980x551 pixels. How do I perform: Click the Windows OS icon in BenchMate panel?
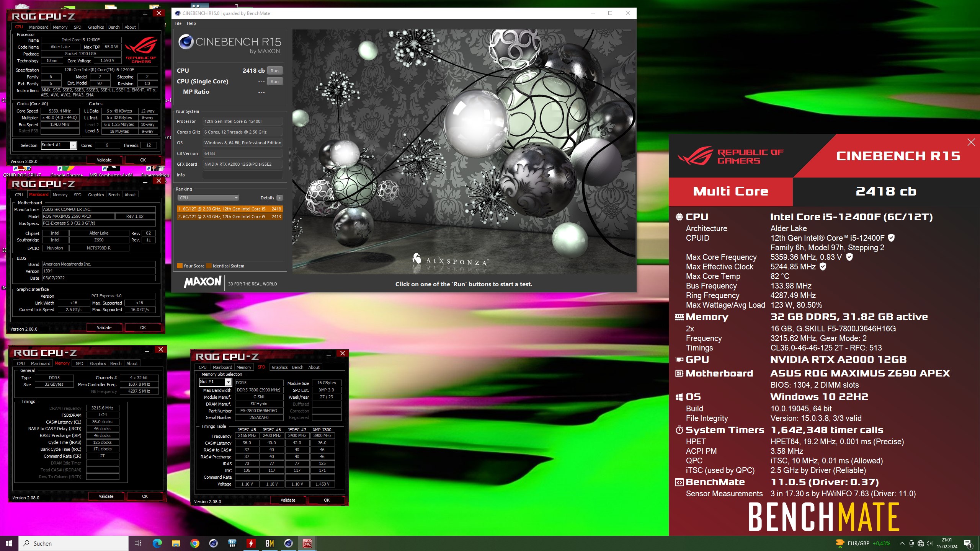point(679,397)
